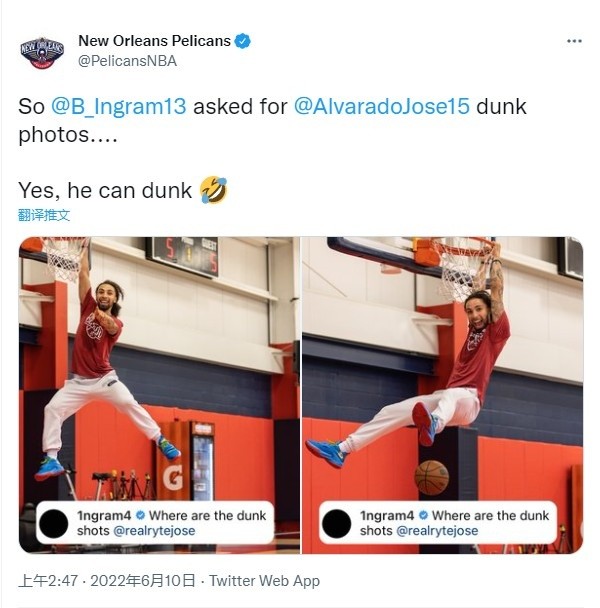Open the three-dot more options menu

pos(574,41)
